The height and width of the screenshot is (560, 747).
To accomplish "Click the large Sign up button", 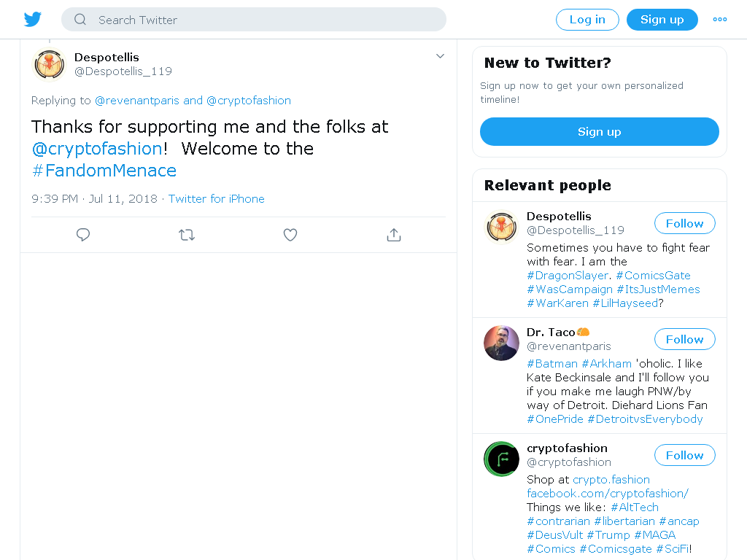I will (x=600, y=132).
